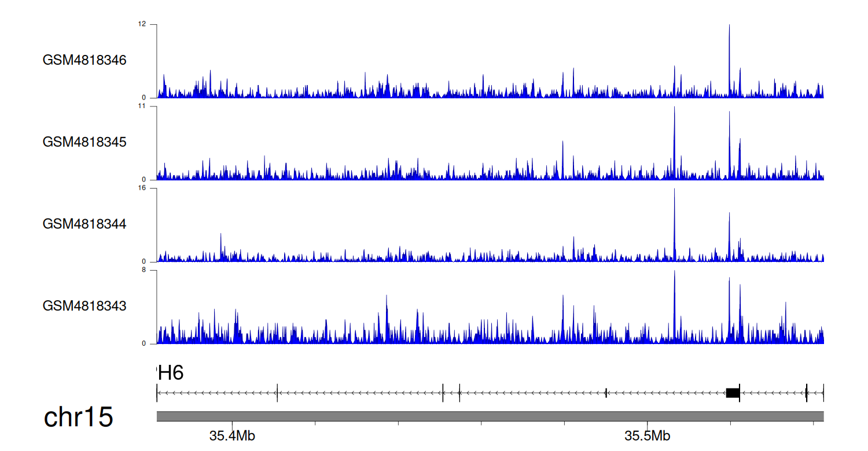Click the y-axis maximum value 11
The width and height of the screenshot is (868, 451).
(x=142, y=106)
